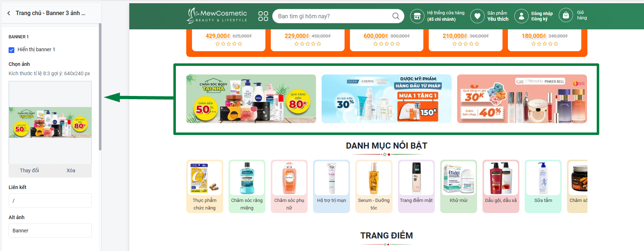Viewport: 644px width, 251px height.
Task: Open the store system icon
Action: pyautogui.click(x=417, y=16)
